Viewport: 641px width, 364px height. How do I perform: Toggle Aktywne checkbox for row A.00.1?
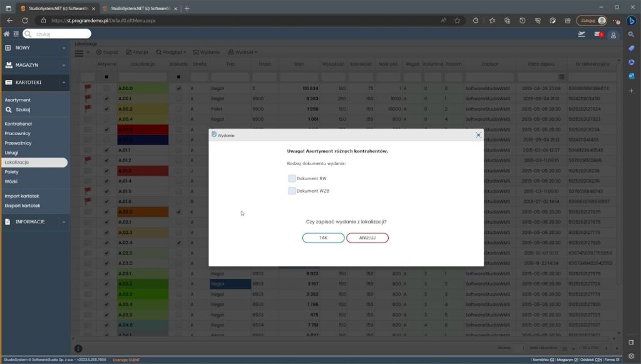pos(106,99)
